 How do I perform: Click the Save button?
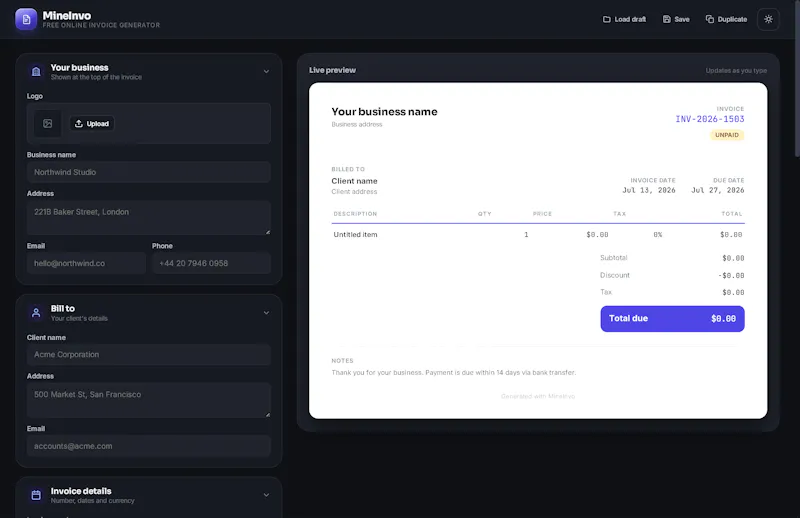point(676,19)
